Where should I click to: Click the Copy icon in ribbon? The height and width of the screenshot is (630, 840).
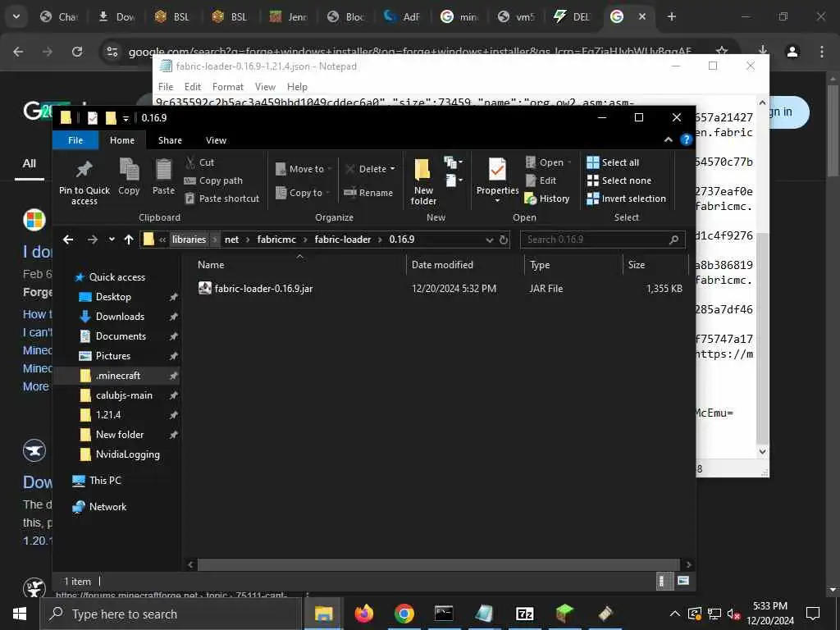(129, 170)
